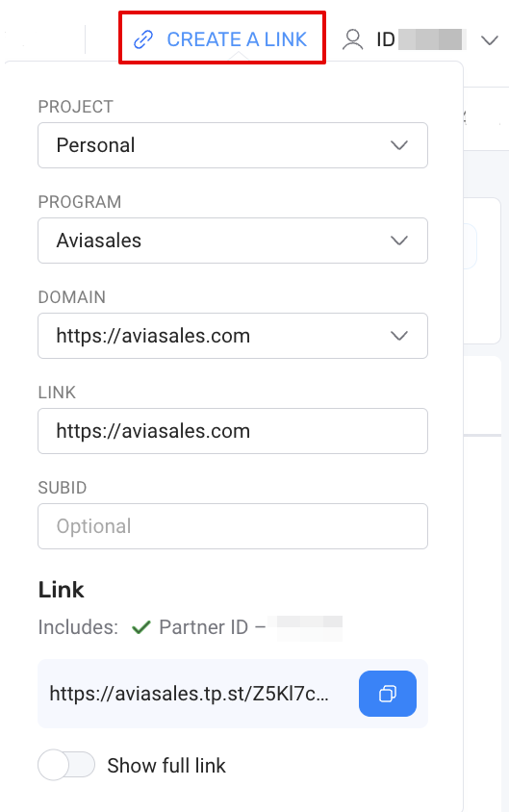Open the Project dropdown showing Personal

click(233, 145)
